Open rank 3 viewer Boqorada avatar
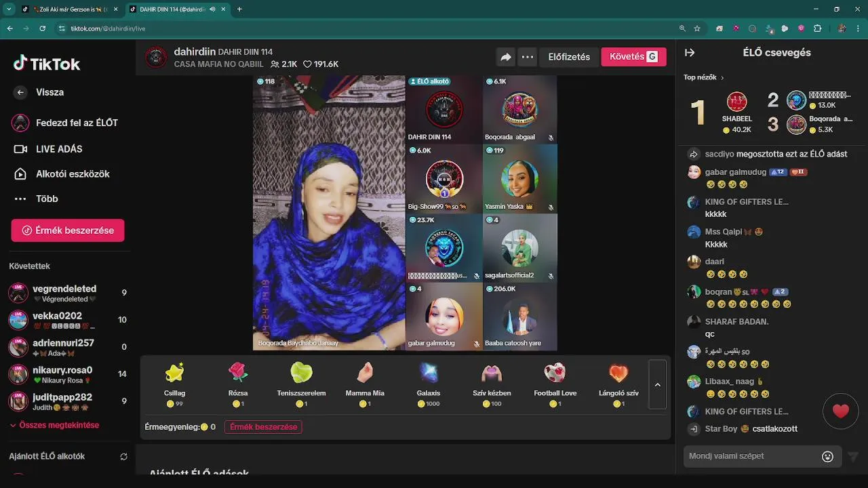Viewport: 868px width, 488px height. point(796,125)
